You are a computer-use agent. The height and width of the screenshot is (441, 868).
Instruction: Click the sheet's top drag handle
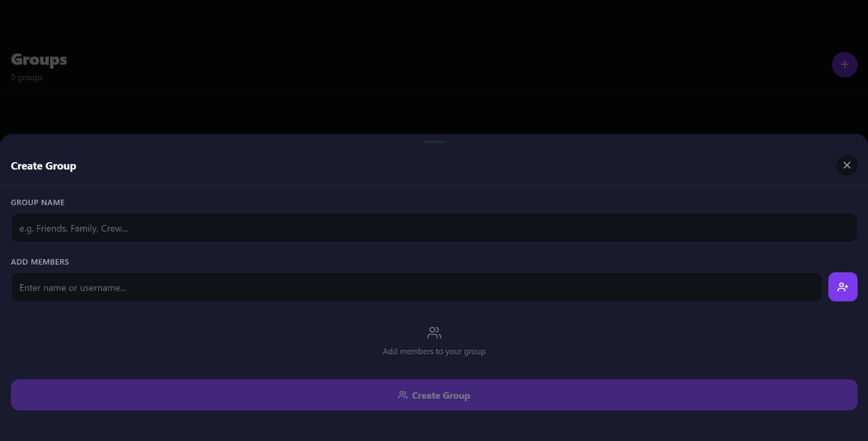434,142
